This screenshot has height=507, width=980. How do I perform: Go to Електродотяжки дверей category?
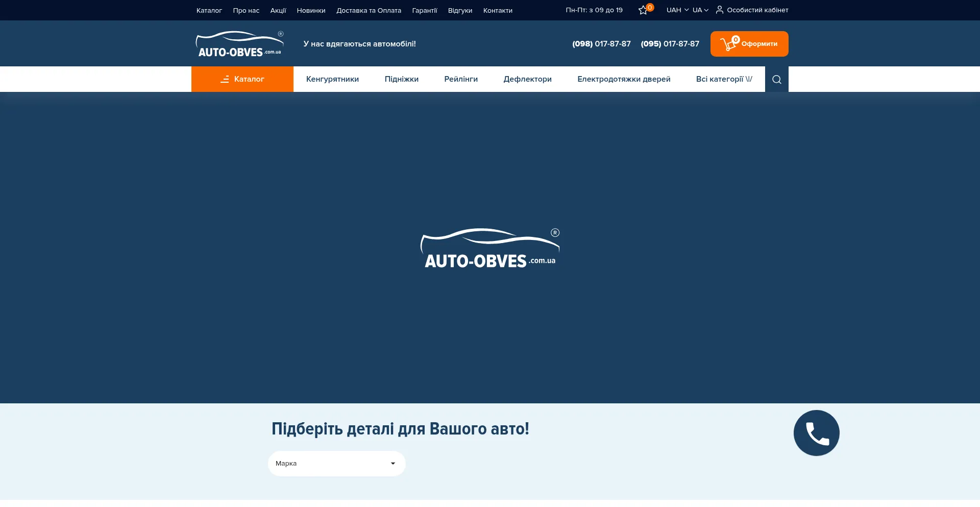tap(624, 79)
